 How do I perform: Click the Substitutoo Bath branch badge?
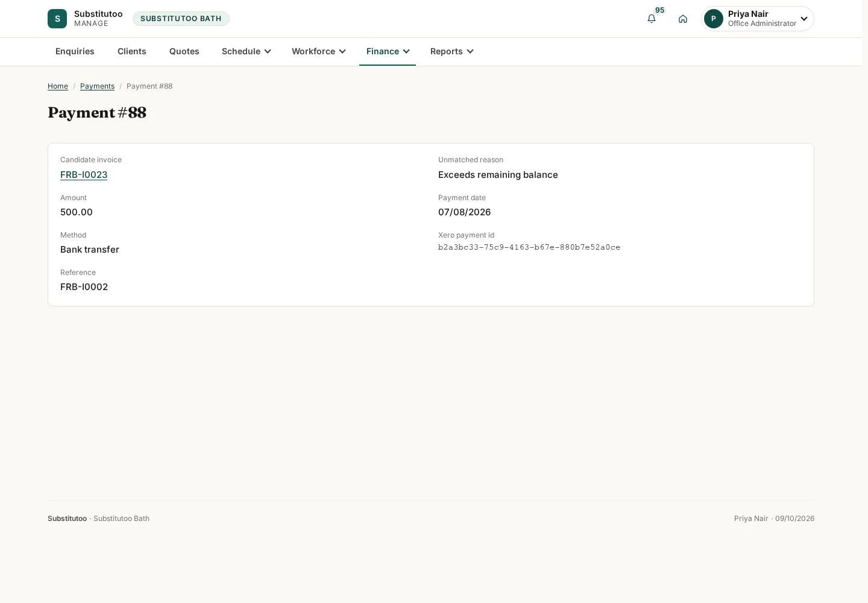click(x=181, y=19)
